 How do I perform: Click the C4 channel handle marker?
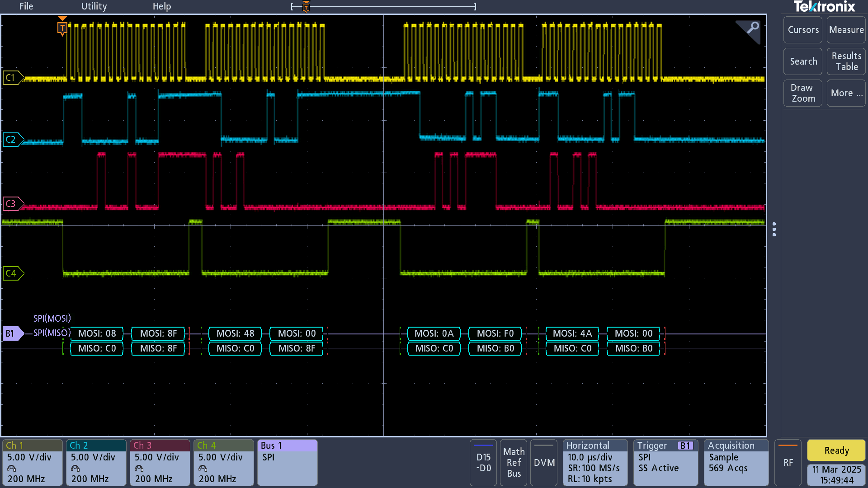12,273
